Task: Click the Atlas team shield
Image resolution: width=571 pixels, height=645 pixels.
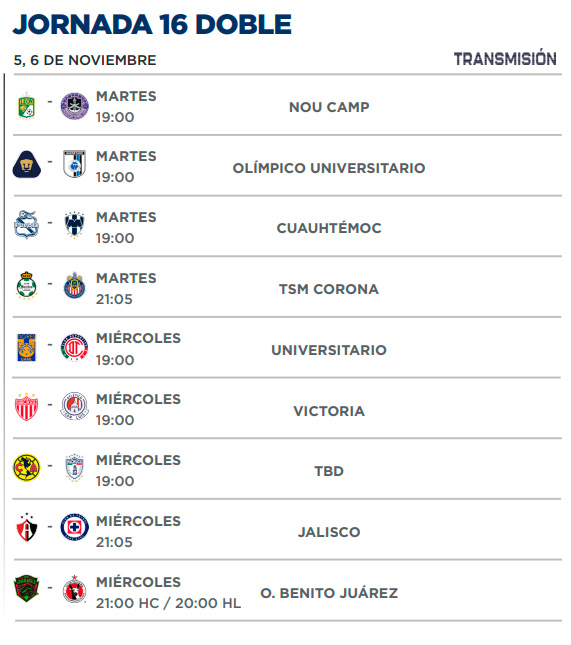Action: tap(26, 527)
